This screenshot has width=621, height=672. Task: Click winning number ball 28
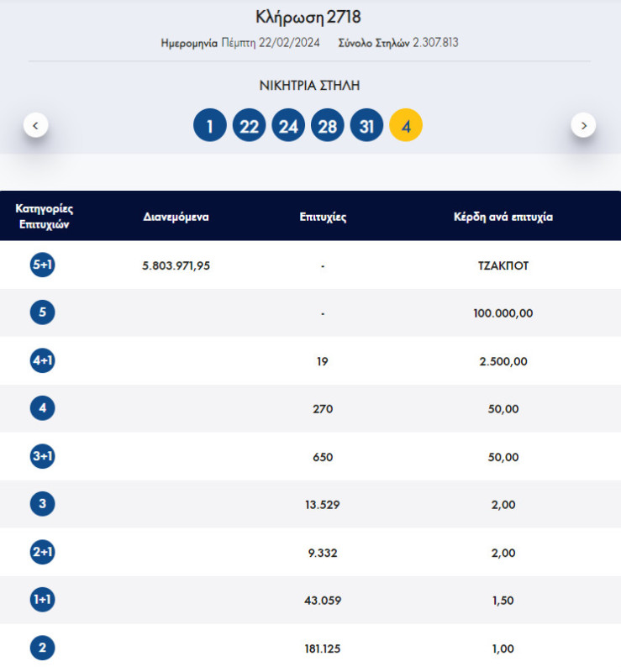(x=328, y=126)
